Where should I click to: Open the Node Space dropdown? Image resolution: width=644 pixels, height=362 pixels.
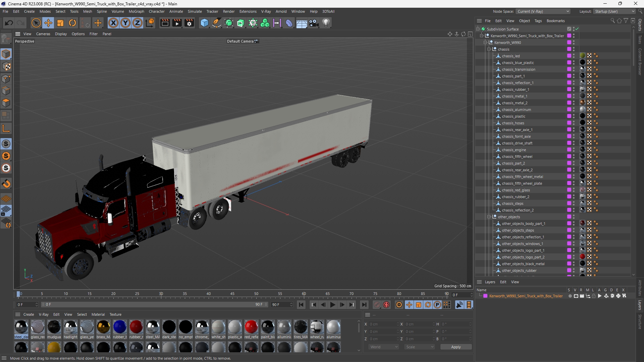coord(543,11)
